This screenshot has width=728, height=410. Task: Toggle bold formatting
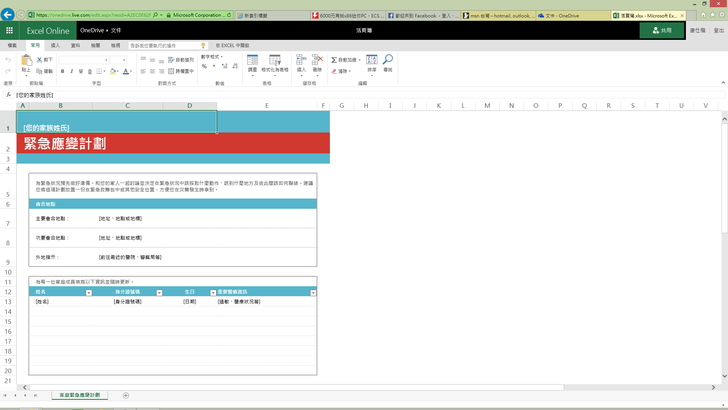(x=63, y=72)
